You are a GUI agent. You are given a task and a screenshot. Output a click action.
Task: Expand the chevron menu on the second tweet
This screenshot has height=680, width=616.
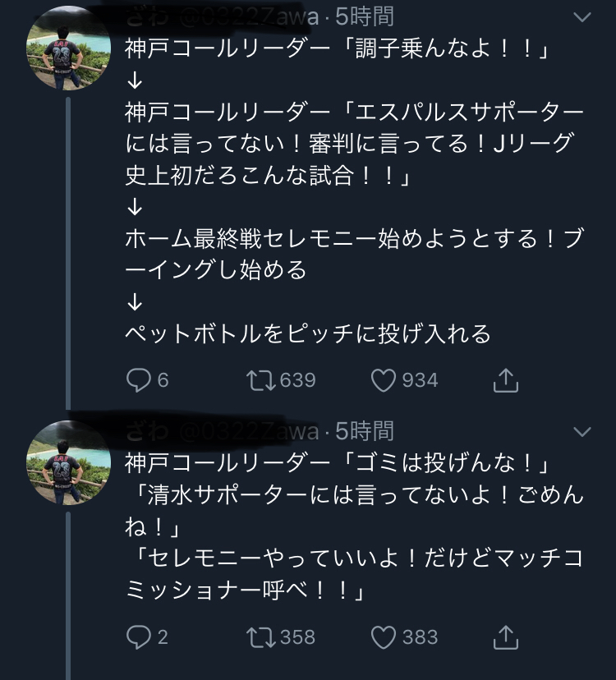click(582, 432)
